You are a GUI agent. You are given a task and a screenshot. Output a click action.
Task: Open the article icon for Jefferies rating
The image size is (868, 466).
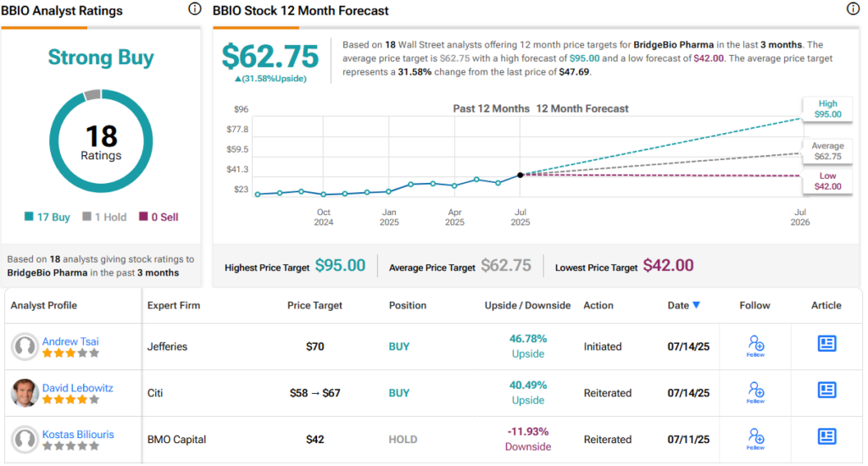tap(826, 343)
